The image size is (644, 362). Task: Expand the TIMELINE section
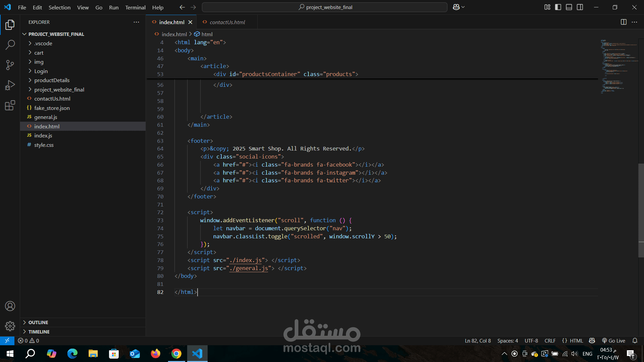tap(39, 332)
